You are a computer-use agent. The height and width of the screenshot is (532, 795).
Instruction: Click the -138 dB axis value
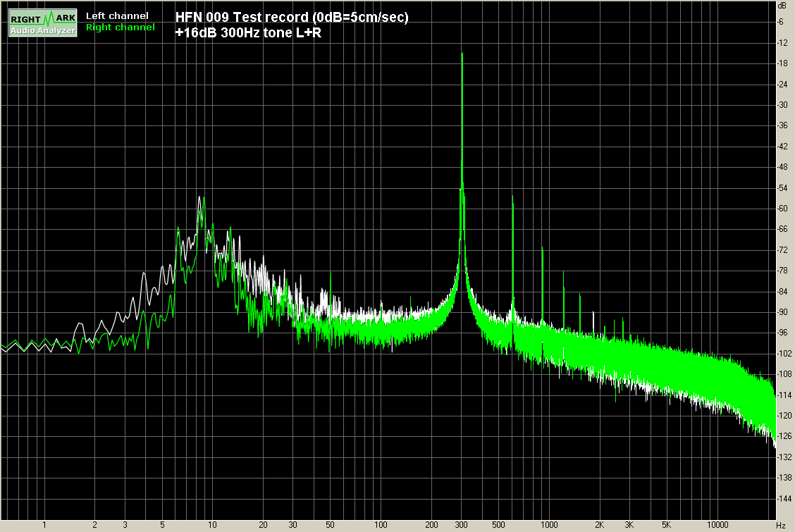pyautogui.click(x=784, y=478)
